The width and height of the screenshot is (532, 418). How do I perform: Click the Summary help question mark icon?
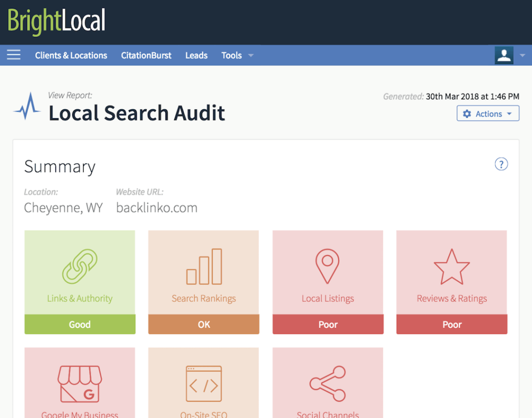[x=501, y=164]
